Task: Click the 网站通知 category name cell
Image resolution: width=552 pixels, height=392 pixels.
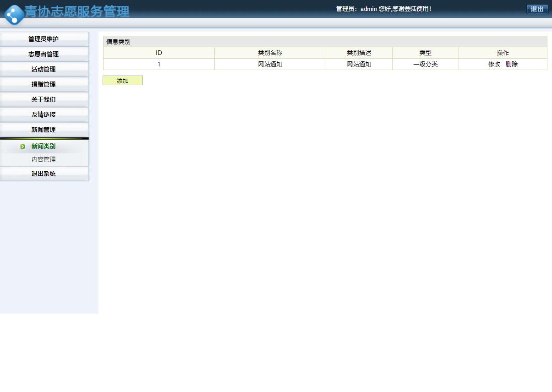Action: pyautogui.click(x=270, y=64)
